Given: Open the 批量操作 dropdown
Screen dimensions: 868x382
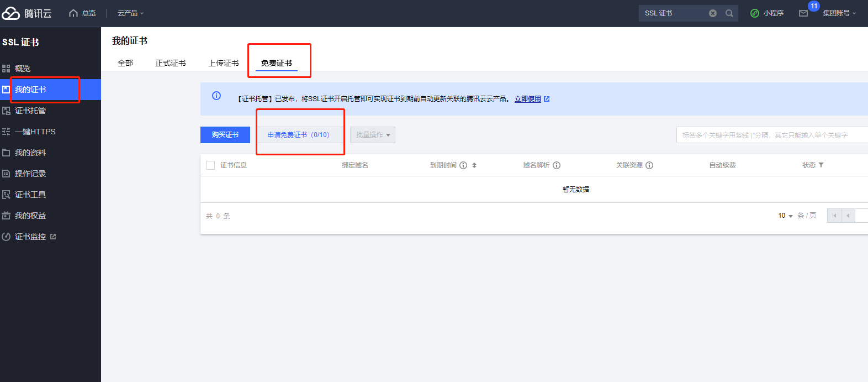Looking at the screenshot, I should [373, 135].
